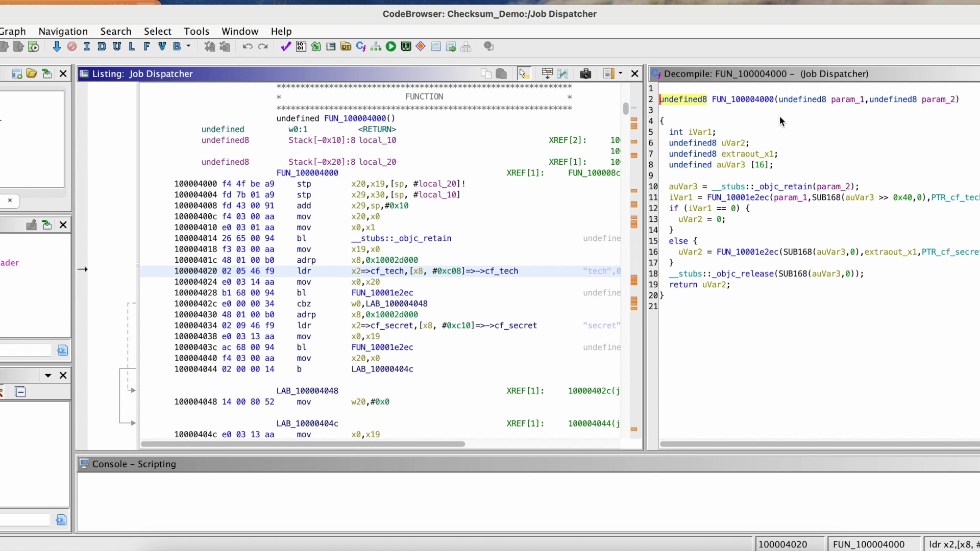Toggle Instruction navigation direction I button

tap(87, 46)
